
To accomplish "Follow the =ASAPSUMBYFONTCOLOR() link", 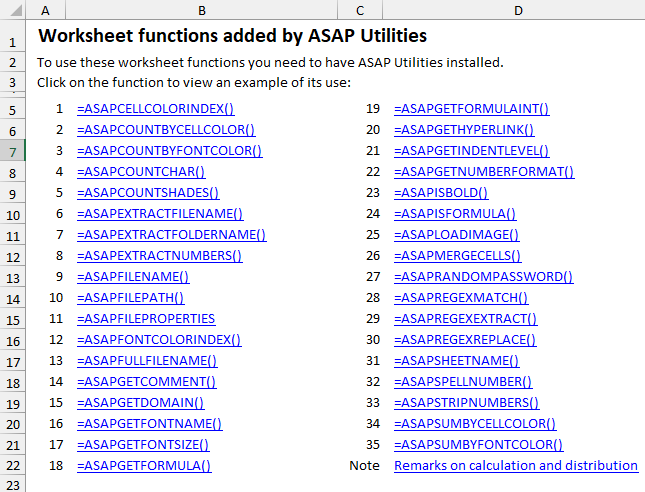I will [479, 444].
